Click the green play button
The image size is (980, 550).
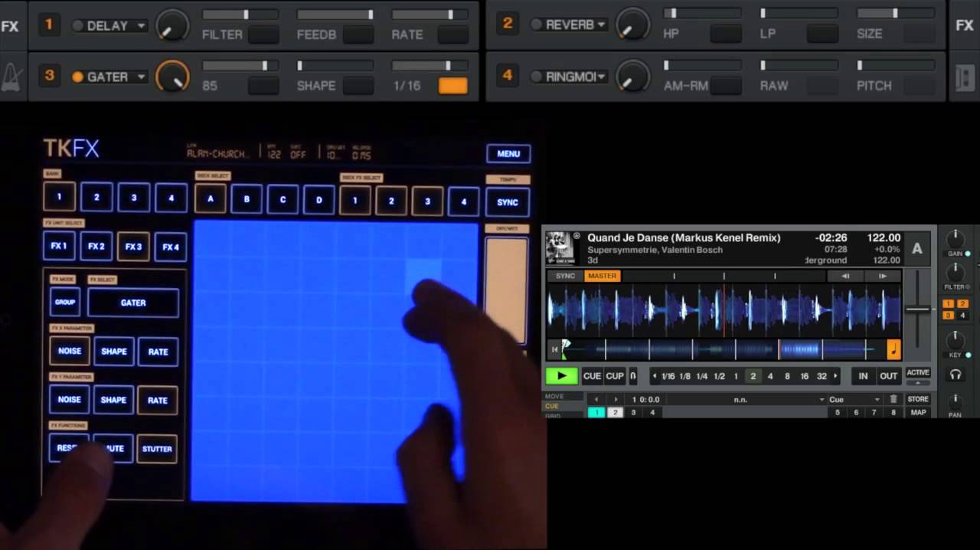[x=562, y=376]
